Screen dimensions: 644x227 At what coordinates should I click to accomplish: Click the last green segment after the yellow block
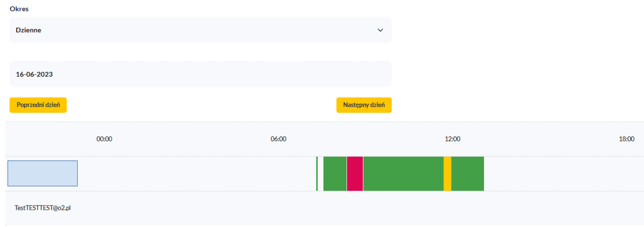pyautogui.click(x=467, y=173)
